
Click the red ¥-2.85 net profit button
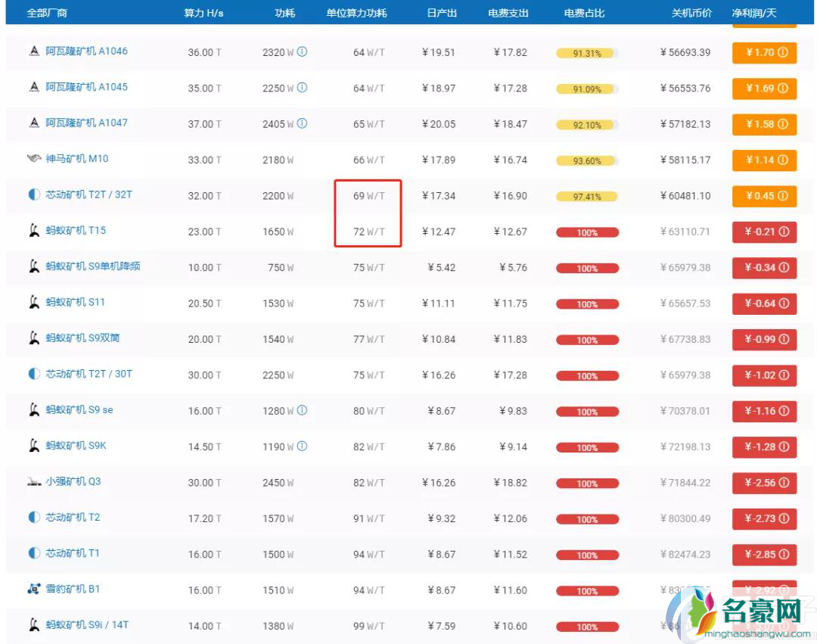click(x=764, y=555)
